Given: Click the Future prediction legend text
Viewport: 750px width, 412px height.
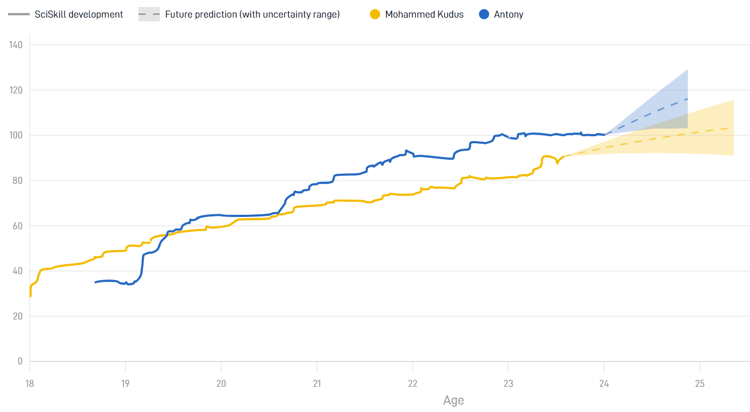Looking at the screenshot, I should [252, 15].
